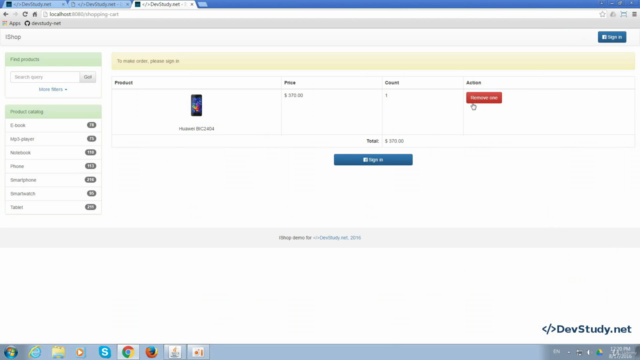
Task: Click the large Sign in button below cart
Action: click(x=373, y=160)
